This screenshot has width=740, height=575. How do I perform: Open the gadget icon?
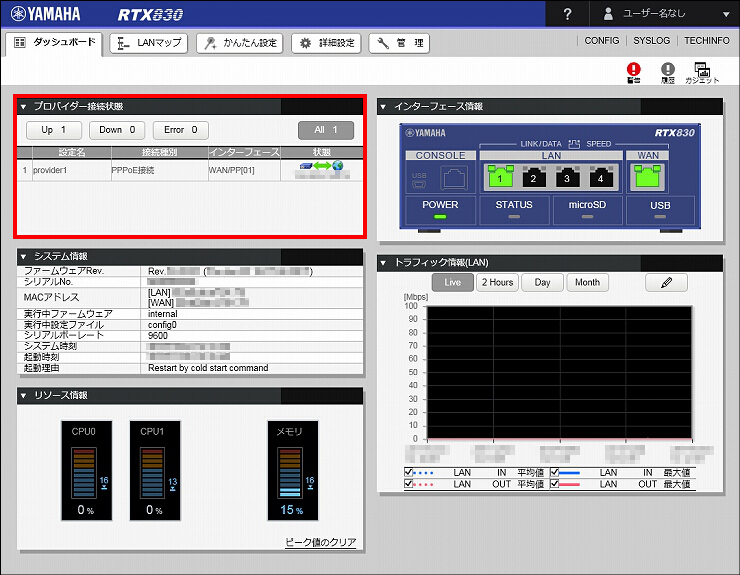tap(702, 73)
